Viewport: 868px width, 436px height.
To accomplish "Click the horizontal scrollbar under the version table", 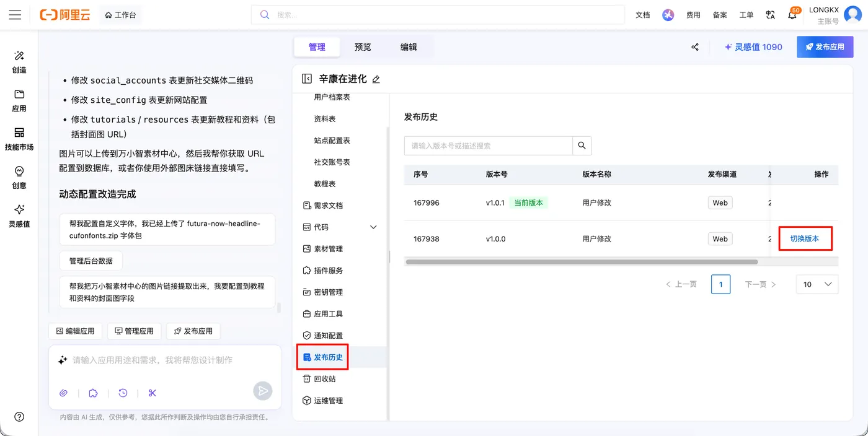I will (x=582, y=262).
